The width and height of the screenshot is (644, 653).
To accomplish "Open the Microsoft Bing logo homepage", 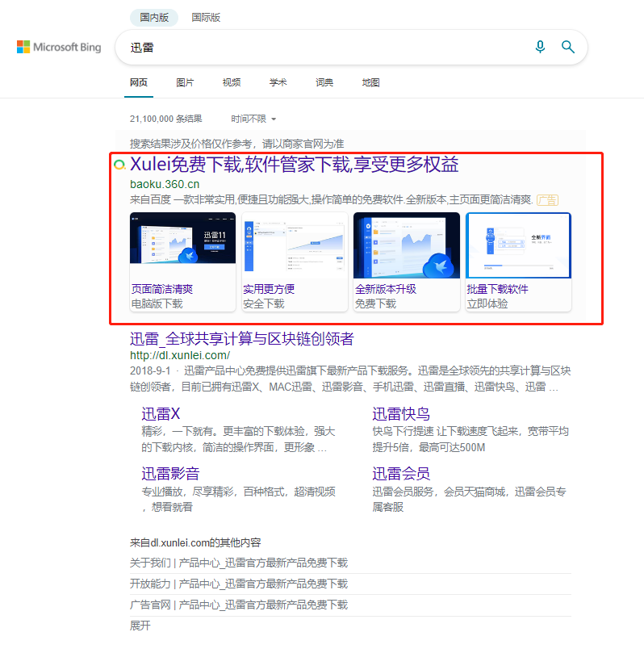I will [59, 47].
